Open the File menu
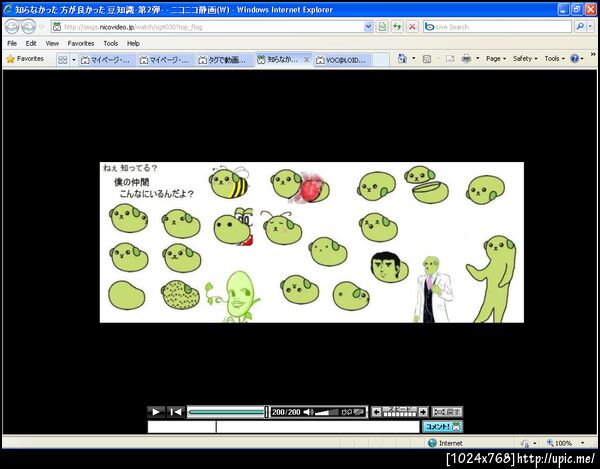Screen dimensions: 600x469 [12, 43]
